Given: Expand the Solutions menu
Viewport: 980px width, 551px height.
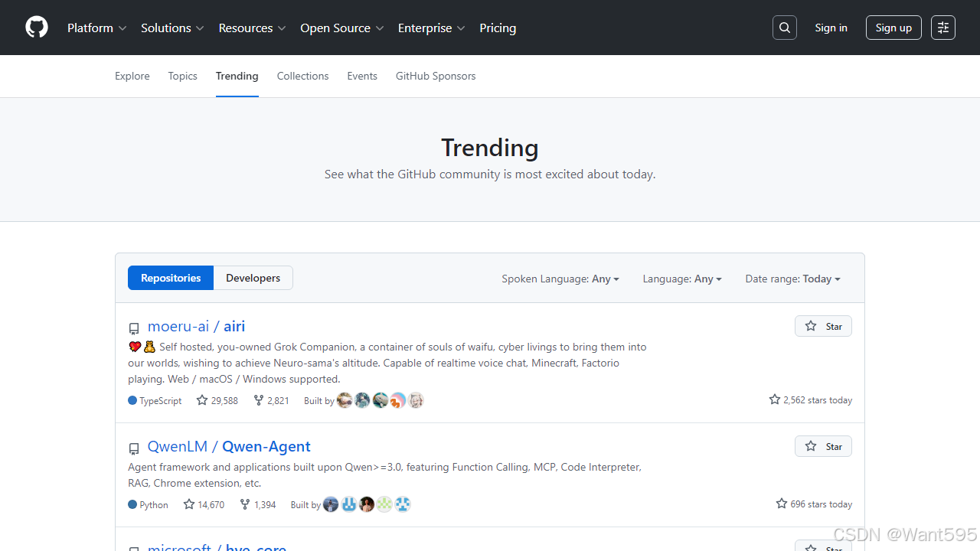Looking at the screenshot, I should click(x=172, y=28).
